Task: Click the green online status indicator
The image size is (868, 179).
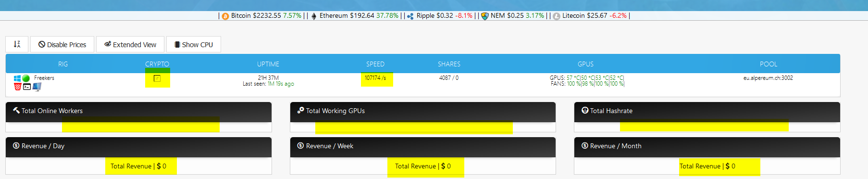Action: click(26, 78)
